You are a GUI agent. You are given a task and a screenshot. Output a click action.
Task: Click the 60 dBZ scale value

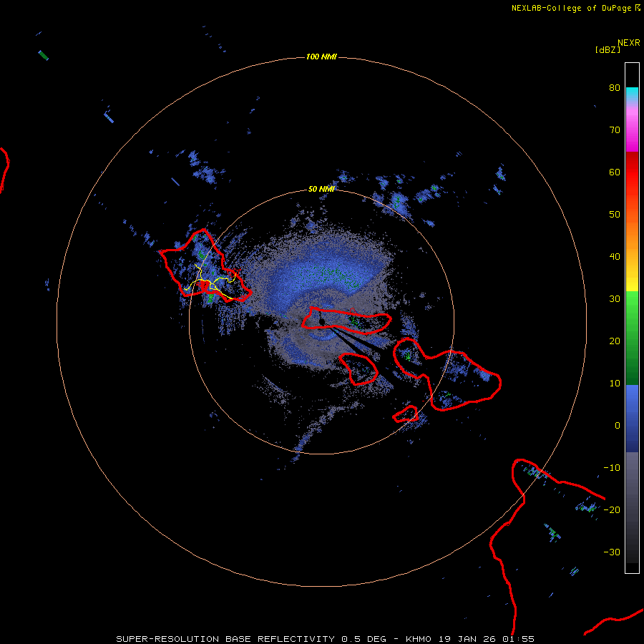(x=615, y=172)
